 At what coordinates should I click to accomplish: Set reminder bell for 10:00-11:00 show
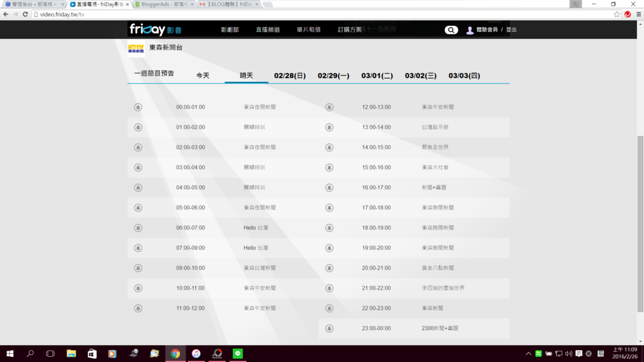coord(138,288)
